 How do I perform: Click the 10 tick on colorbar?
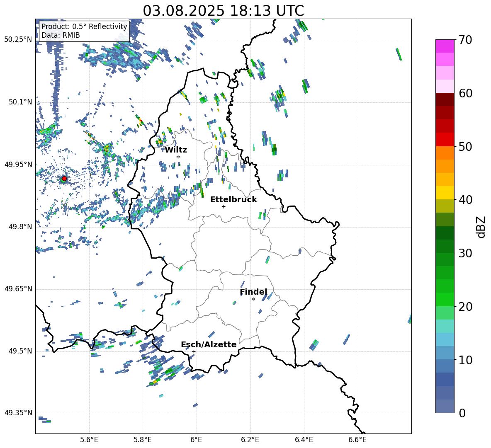coord(465,360)
